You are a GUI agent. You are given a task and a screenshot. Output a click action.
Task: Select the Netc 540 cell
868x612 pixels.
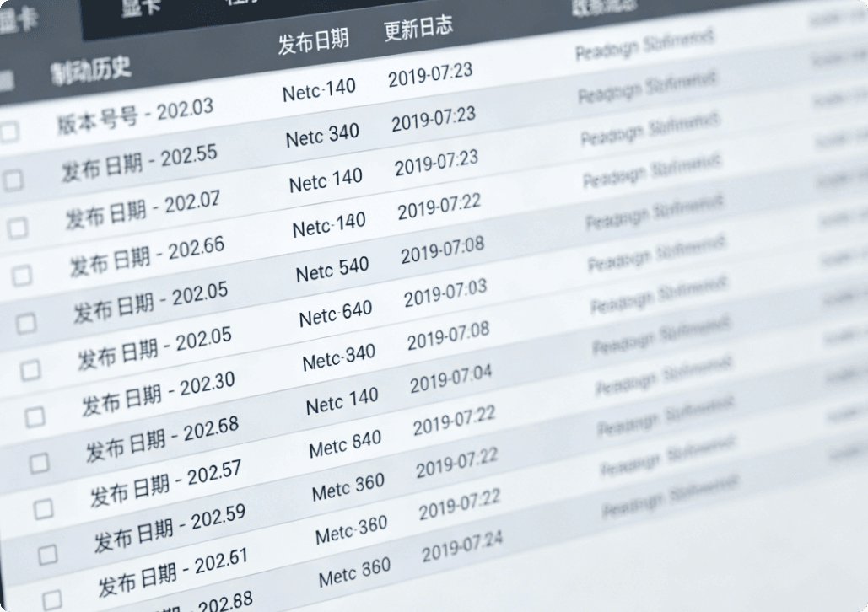point(332,270)
